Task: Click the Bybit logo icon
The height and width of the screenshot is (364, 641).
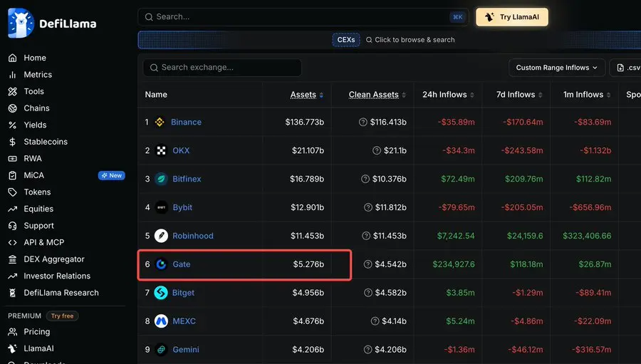Action: point(161,207)
